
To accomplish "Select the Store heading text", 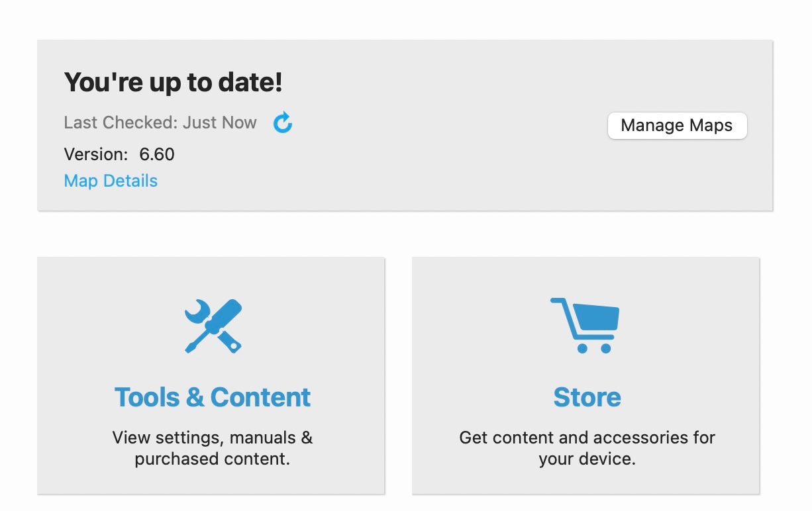I will (587, 397).
